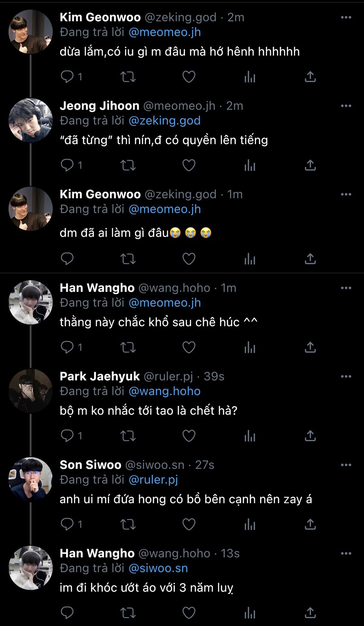The height and width of the screenshot is (626, 364).
Task: Share Kim Geonwoo's "dừa lắm" tweet
Action: click(310, 77)
